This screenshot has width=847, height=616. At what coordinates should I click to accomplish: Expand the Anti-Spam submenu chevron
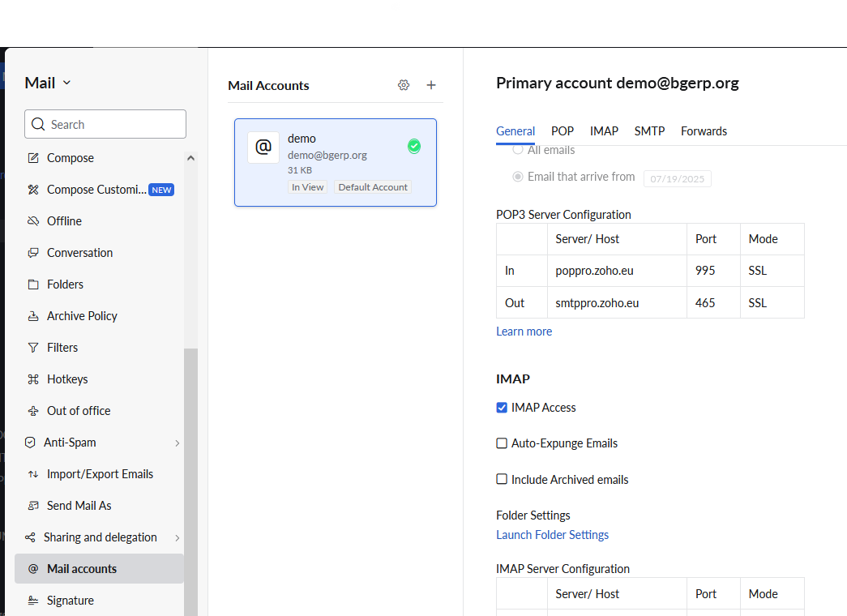click(x=177, y=443)
